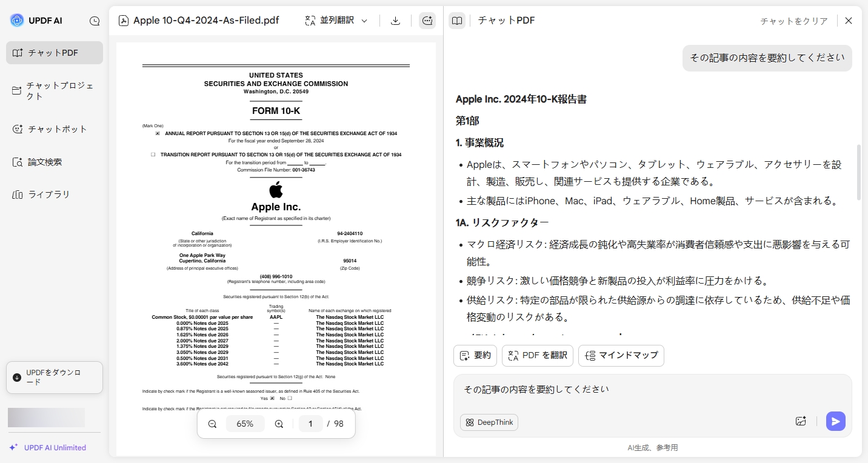Download the PDF using the download icon
This screenshot has width=868, height=463.
pyautogui.click(x=395, y=21)
